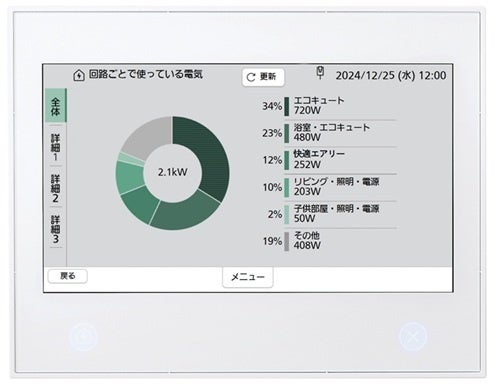Click the 更新 refresh button
Viewport: 495px width, 385px height.
coord(263,77)
